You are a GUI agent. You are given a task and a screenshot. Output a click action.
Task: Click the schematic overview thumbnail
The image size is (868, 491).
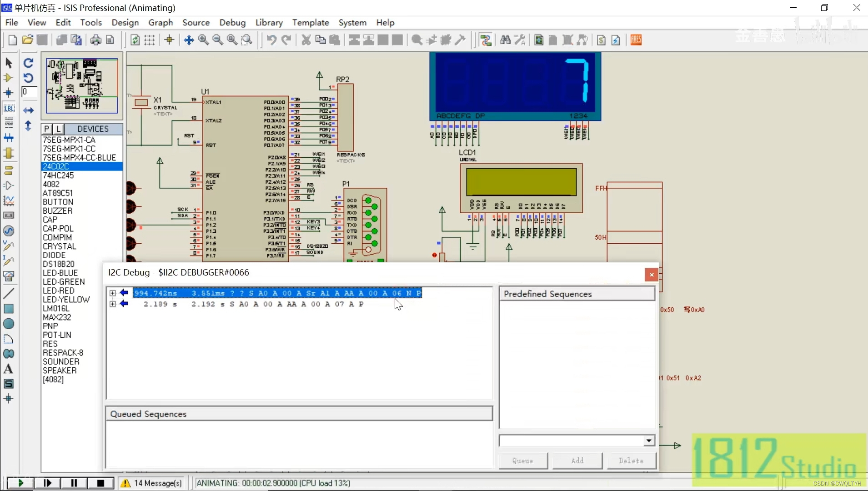(82, 85)
